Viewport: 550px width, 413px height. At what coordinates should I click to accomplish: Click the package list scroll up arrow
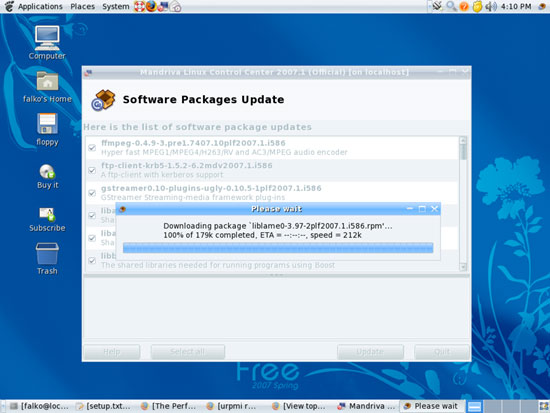pyautogui.click(x=463, y=140)
